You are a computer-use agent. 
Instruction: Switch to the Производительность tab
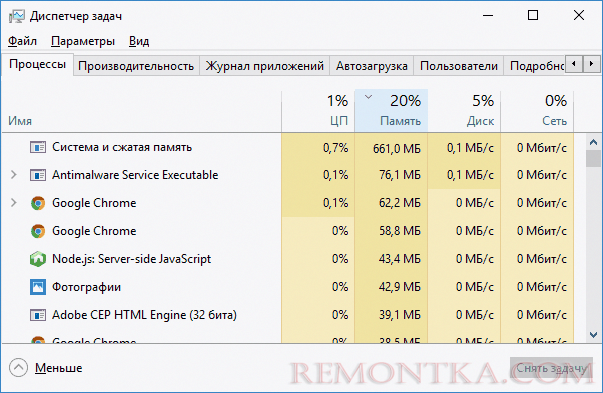pyautogui.click(x=136, y=66)
